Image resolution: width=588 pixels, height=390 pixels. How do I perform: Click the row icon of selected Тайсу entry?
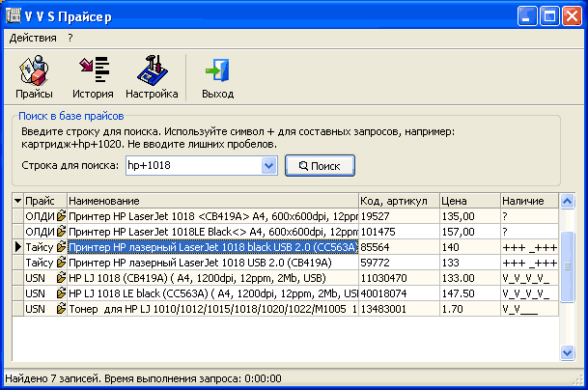(62, 247)
